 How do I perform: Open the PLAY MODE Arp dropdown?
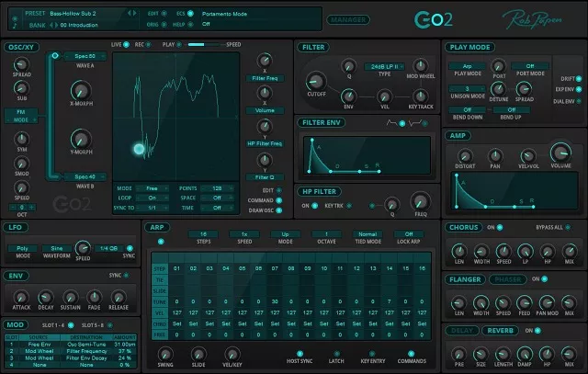coord(468,66)
